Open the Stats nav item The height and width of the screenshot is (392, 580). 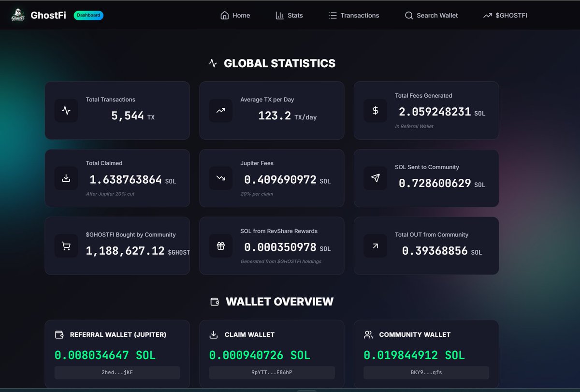pos(289,15)
